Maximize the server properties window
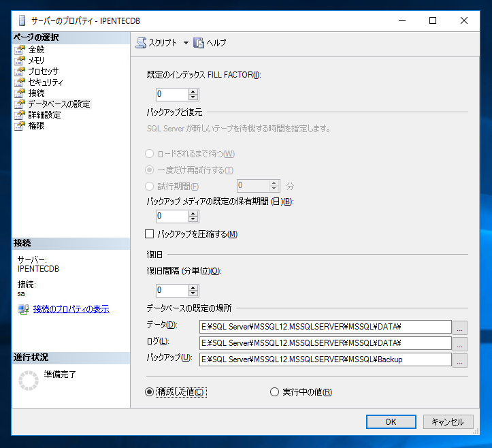This screenshot has height=448, width=492. pos(433,20)
